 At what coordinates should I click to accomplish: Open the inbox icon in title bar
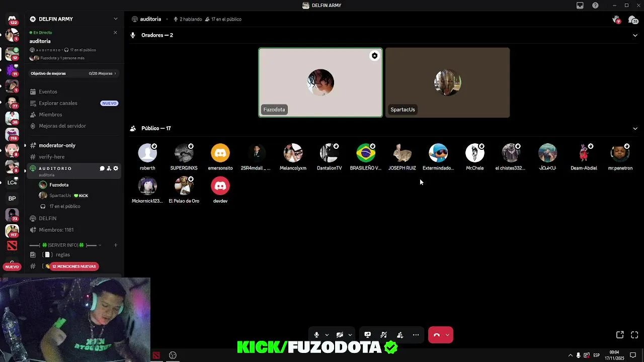580,6
